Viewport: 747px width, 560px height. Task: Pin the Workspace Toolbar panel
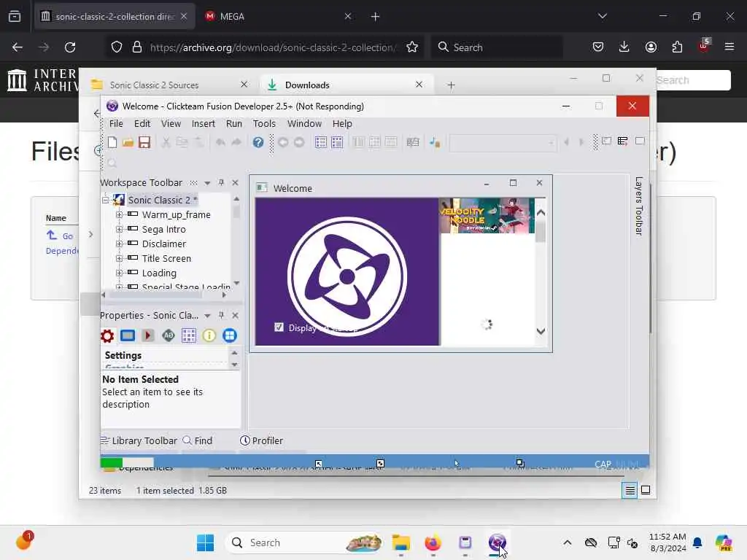[x=221, y=182]
